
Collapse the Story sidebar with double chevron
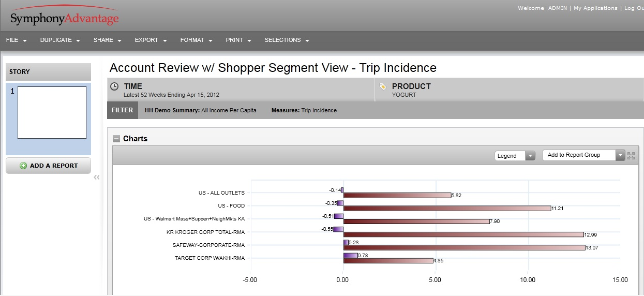click(97, 177)
